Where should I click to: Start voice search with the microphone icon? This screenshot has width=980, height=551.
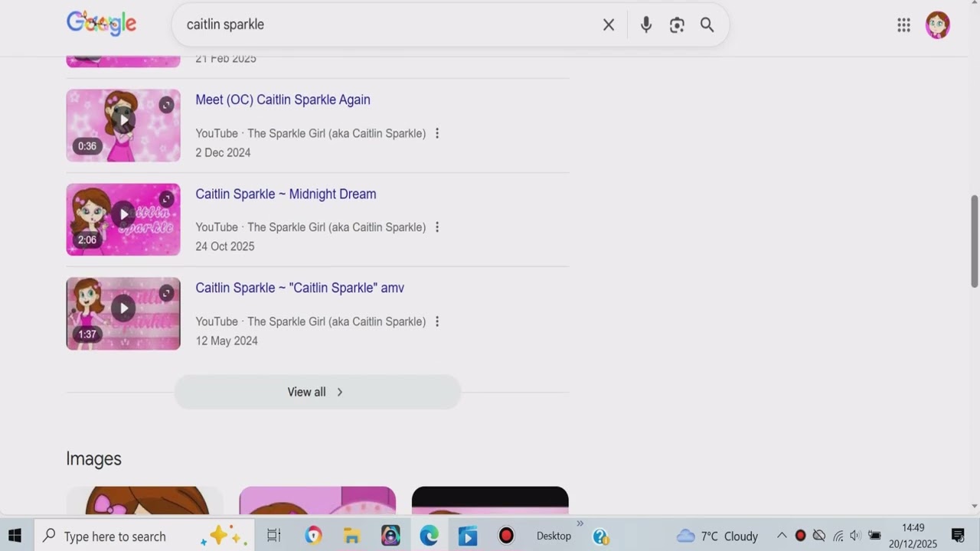[x=646, y=25]
